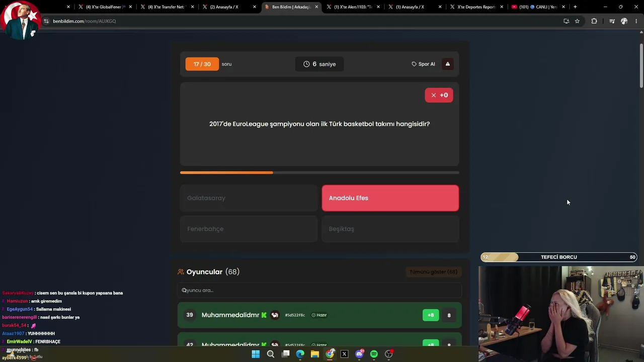Open File Explorer from the taskbar
Screen dimensions: 644x362
click(x=315, y=354)
